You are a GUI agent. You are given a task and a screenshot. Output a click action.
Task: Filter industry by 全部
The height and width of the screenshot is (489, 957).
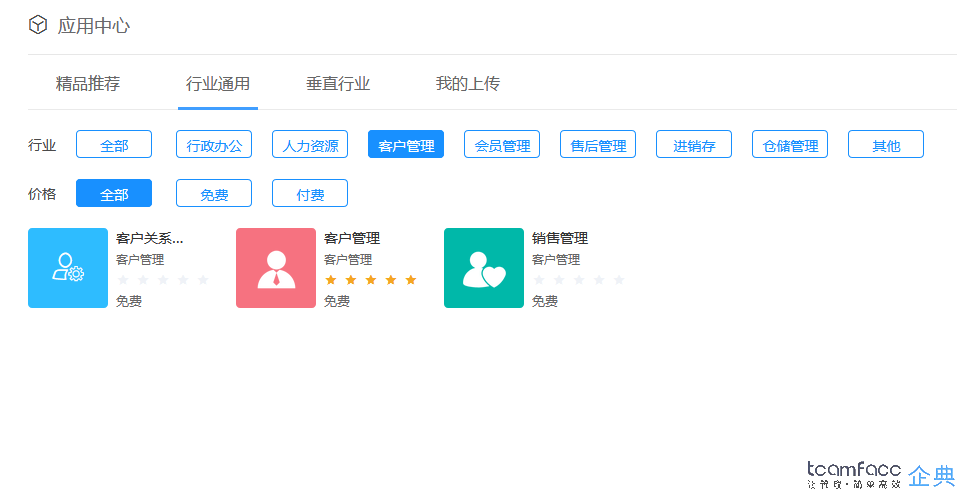click(x=114, y=145)
